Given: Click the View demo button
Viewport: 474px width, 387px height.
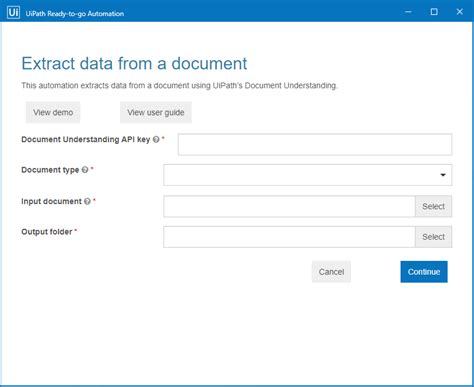Looking at the screenshot, I should (53, 112).
